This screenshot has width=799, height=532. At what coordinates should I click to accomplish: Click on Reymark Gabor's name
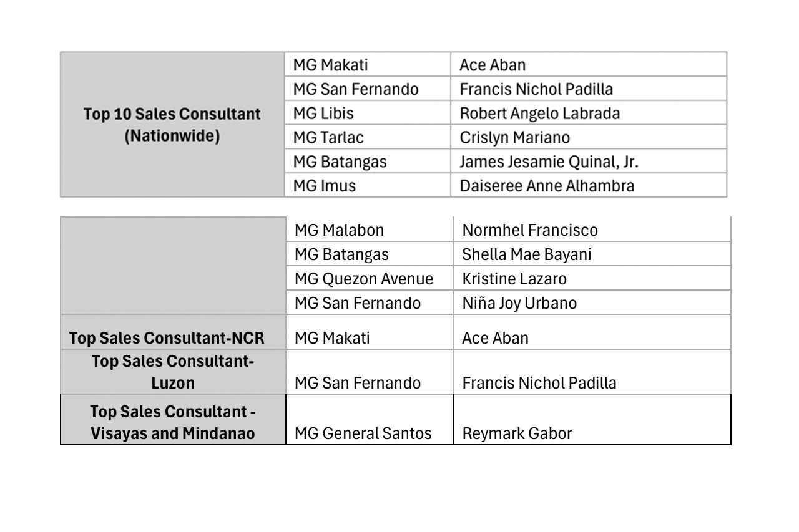508,433
